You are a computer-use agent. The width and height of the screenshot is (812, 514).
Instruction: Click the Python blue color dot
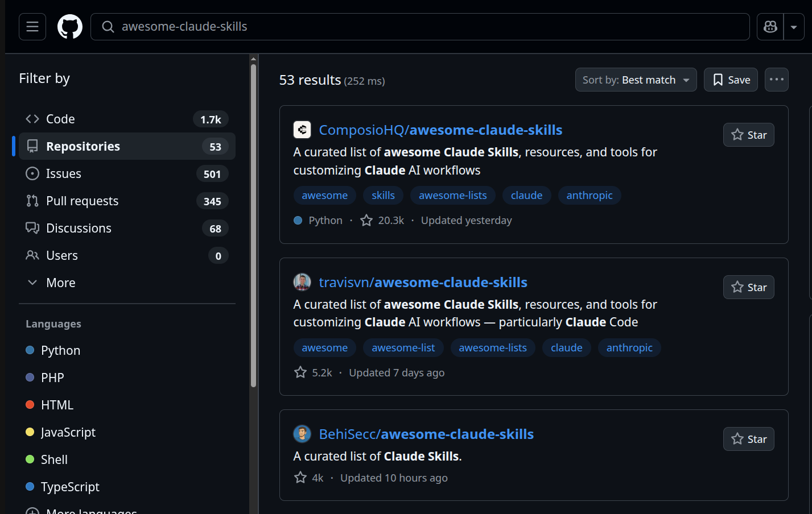(30, 350)
